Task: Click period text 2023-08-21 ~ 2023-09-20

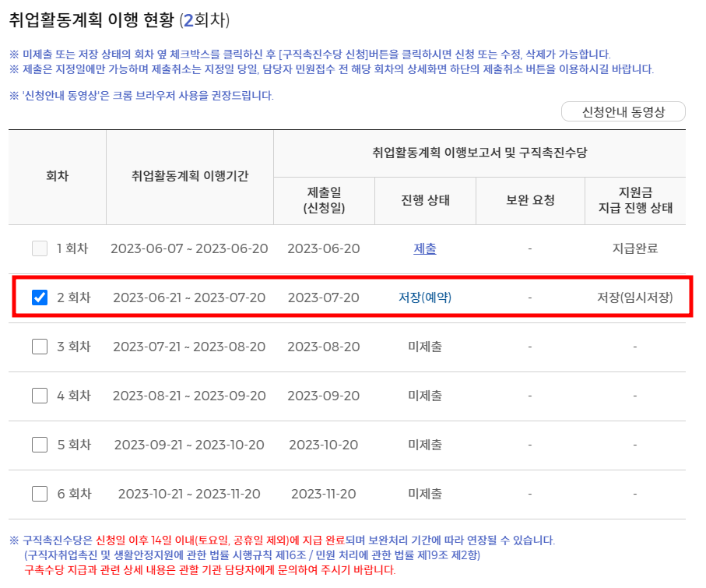Action: point(189,396)
